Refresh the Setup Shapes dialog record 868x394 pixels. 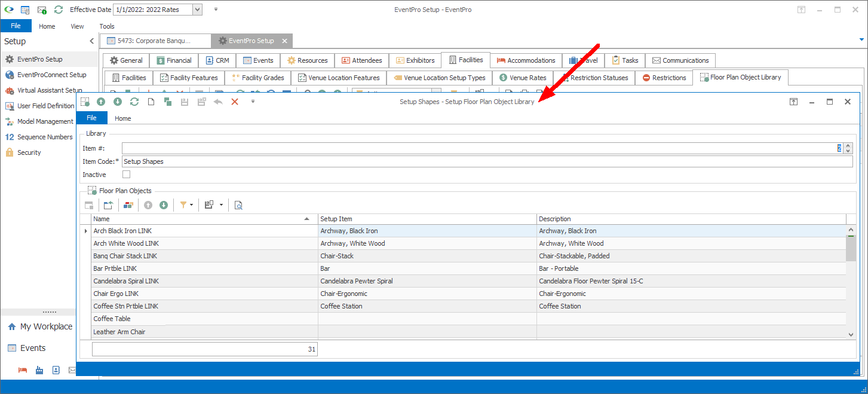tap(134, 102)
